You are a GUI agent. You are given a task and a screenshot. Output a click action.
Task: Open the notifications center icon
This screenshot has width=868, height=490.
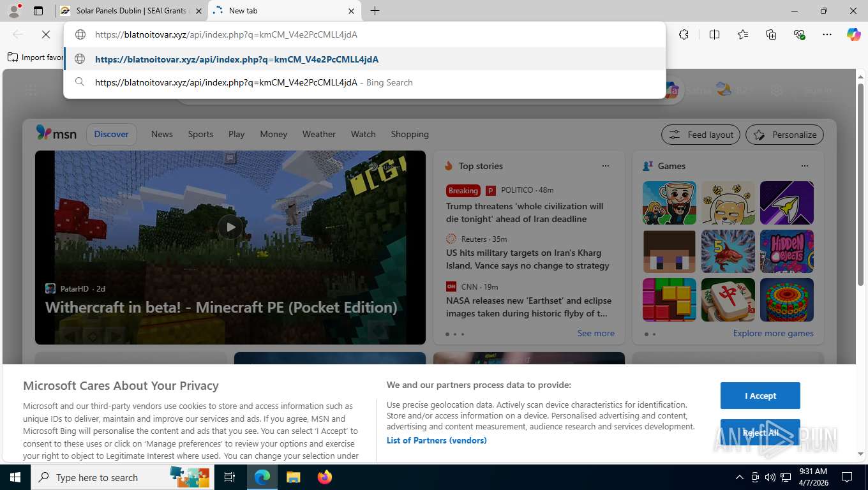[847, 477]
